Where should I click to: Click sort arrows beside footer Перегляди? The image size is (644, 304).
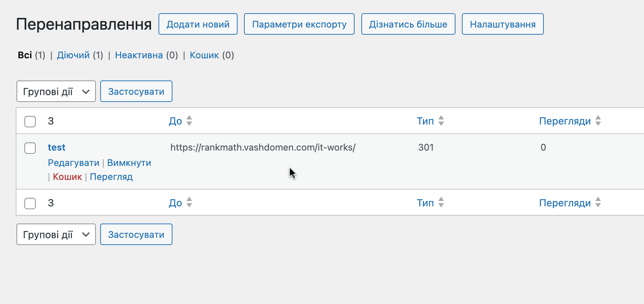(x=598, y=202)
